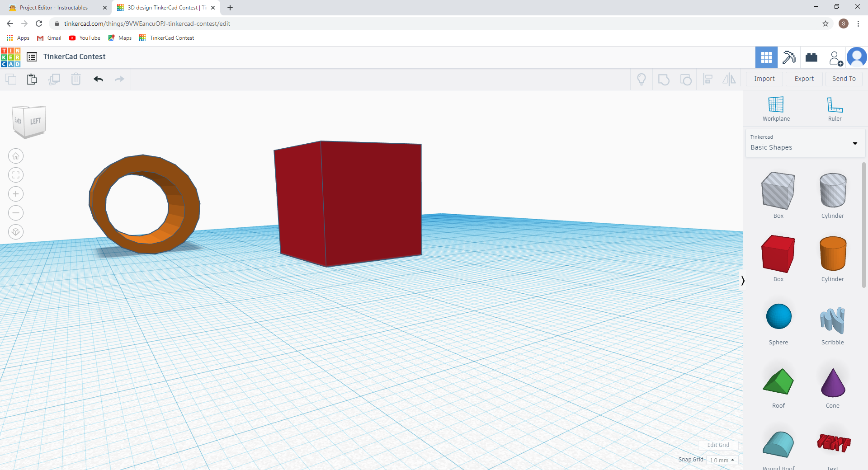Screen dimensions: 868x470
Task: Switch to the Project Editor browser tab
Action: click(54, 8)
